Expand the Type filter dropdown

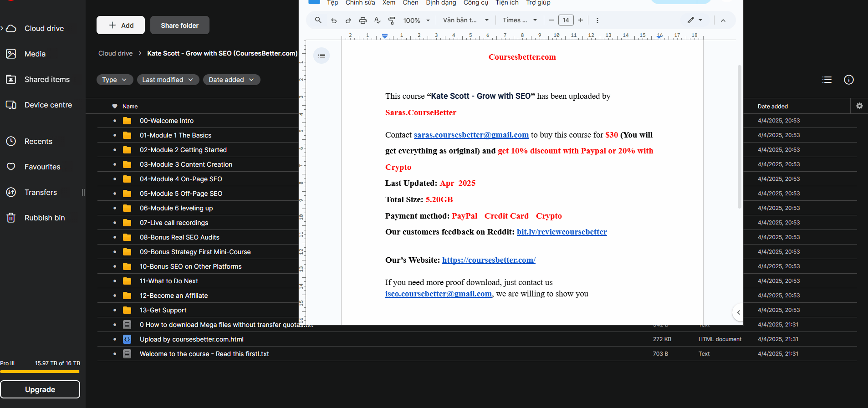(x=114, y=80)
